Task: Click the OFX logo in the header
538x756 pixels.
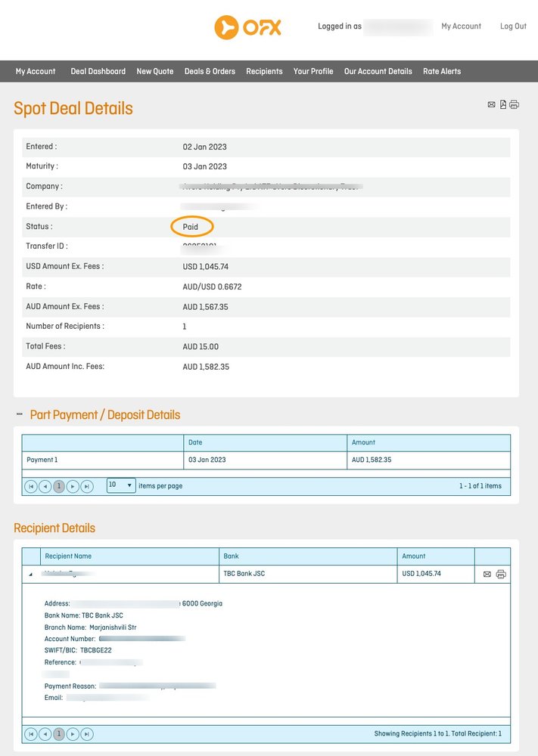Action: pyautogui.click(x=248, y=27)
